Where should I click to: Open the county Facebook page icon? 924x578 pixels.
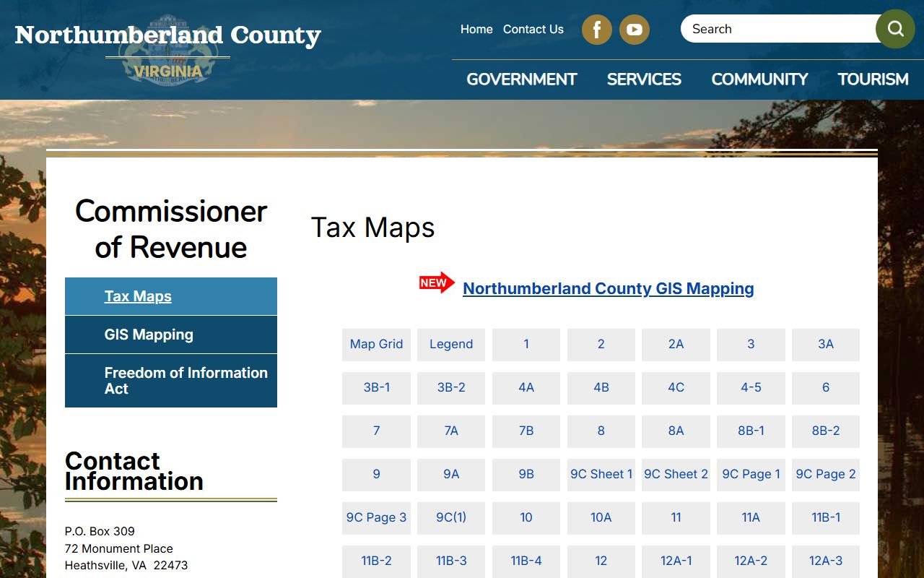[x=597, y=30]
